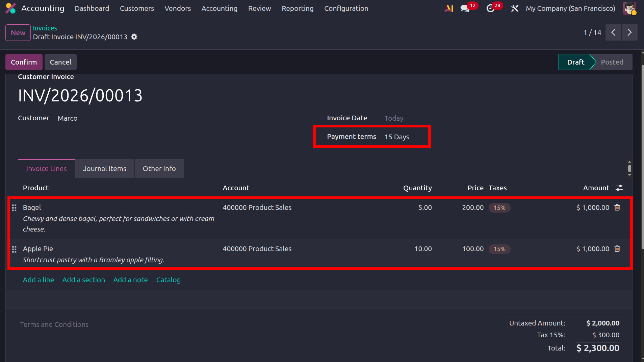Click the Terms and Conditions field
Viewport: 644px width, 362px height.
(x=54, y=324)
